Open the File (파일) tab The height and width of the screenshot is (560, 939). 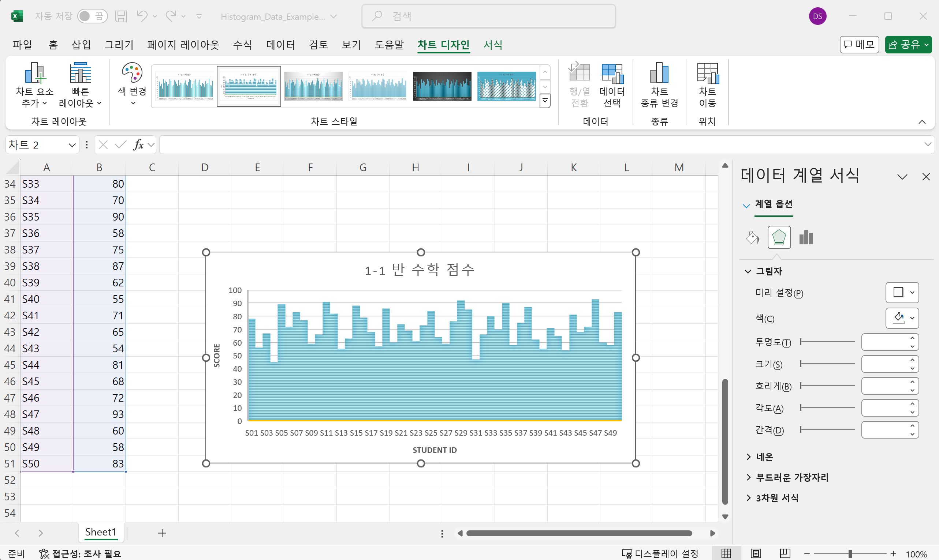[22, 45]
